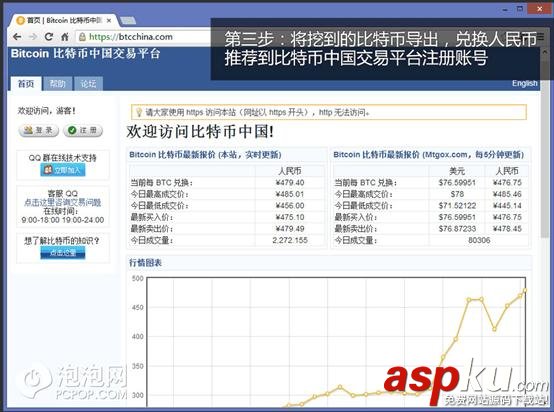Open 点击这里咨询交易问题 customer service link
Viewport: 554px width, 412px height.
coord(63,202)
